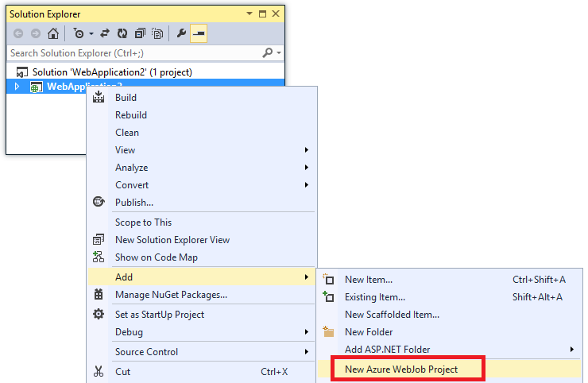Open the Analyze submenu
This screenshot has height=383, width=588.
click(x=202, y=168)
